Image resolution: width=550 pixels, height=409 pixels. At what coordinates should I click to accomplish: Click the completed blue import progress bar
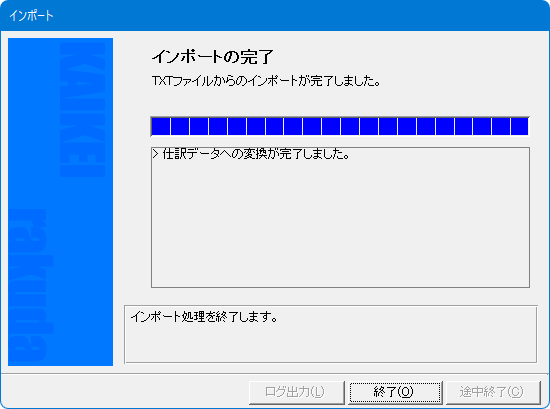340,126
